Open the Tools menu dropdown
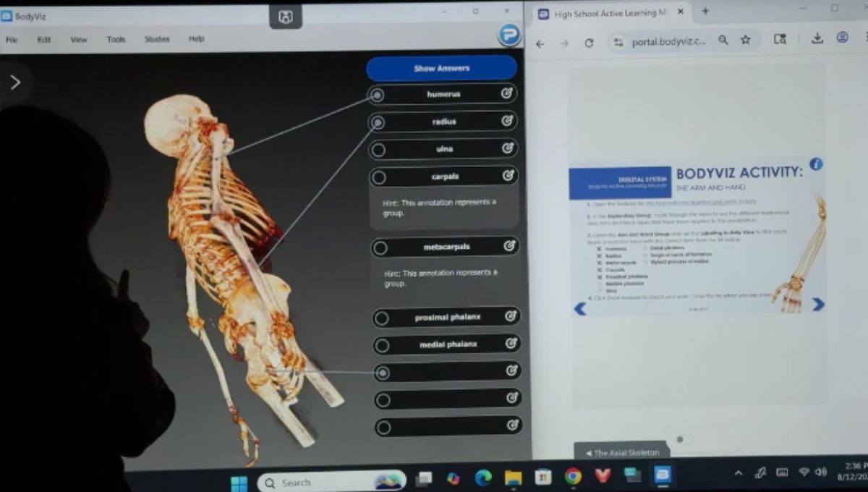This screenshot has width=868, height=492. tap(116, 40)
